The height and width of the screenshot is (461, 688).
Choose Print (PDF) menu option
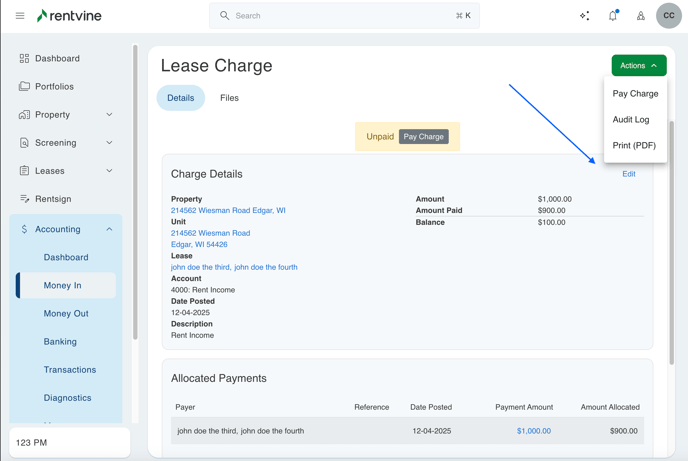[634, 146]
